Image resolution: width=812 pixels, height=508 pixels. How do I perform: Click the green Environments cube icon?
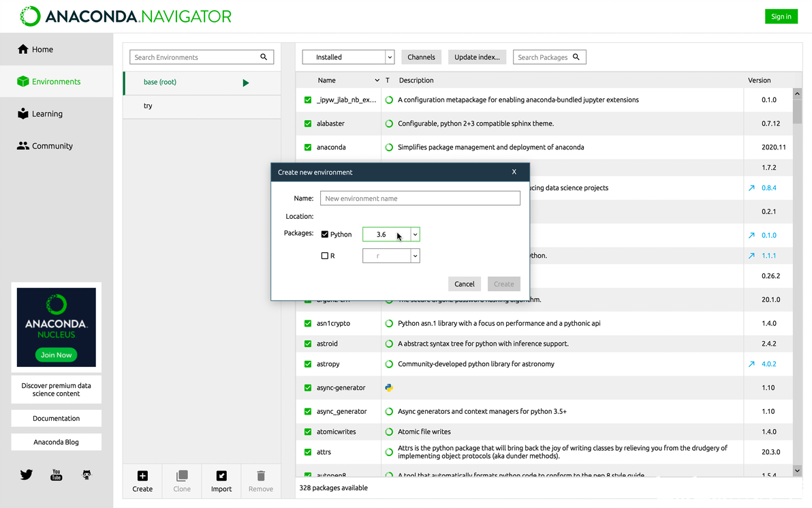point(22,81)
